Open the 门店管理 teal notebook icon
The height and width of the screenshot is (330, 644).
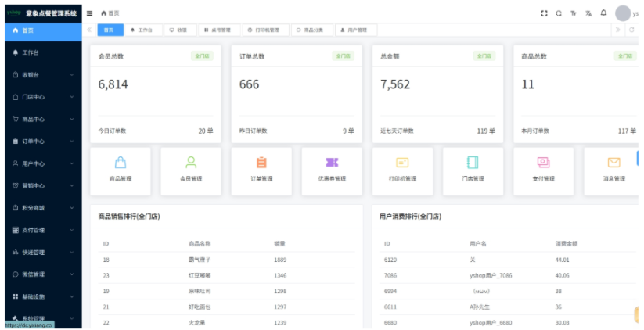[473, 163]
